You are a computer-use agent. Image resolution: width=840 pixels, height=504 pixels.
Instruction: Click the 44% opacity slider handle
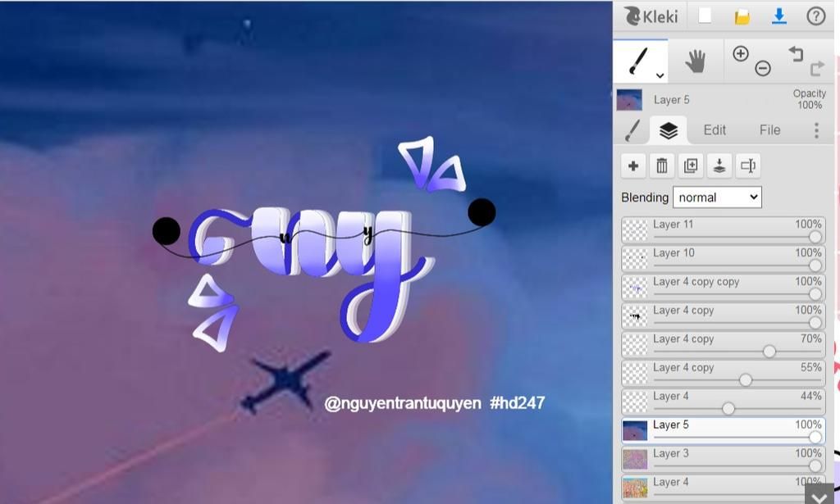(x=728, y=408)
